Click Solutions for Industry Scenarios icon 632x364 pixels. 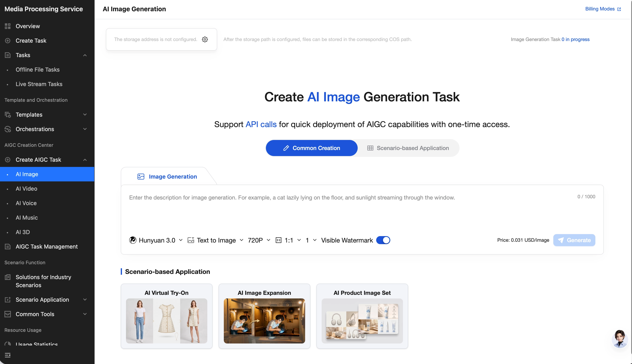click(8, 277)
